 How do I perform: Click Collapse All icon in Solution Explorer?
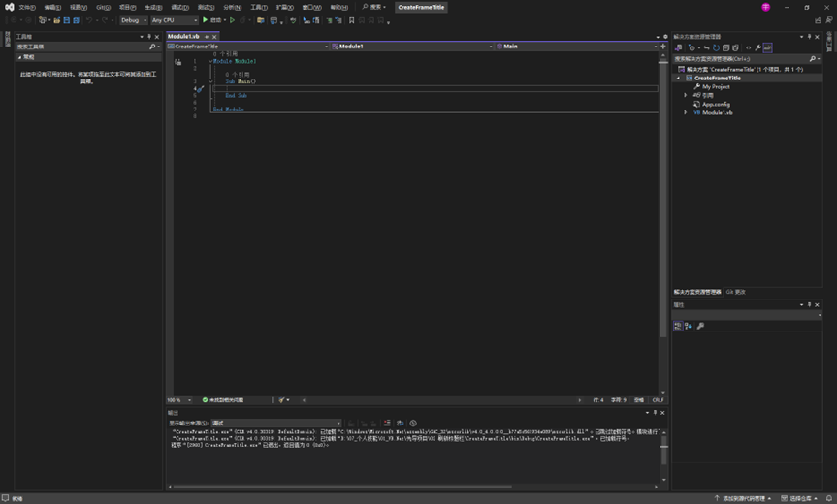tap(726, 48)
